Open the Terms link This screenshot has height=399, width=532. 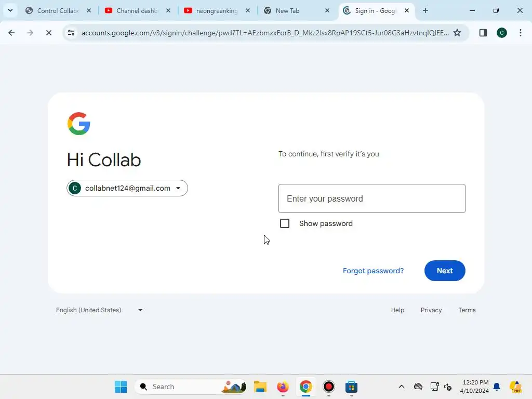(x=467, y=310)
